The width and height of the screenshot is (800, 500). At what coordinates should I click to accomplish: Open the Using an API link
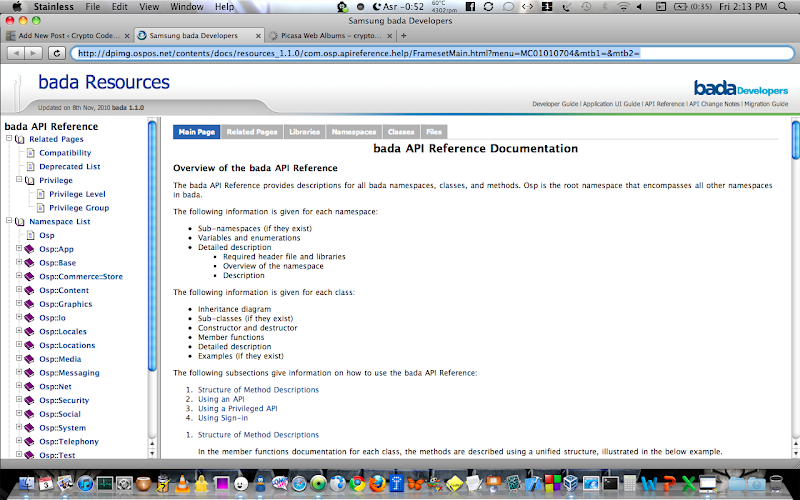pos(221,399)
